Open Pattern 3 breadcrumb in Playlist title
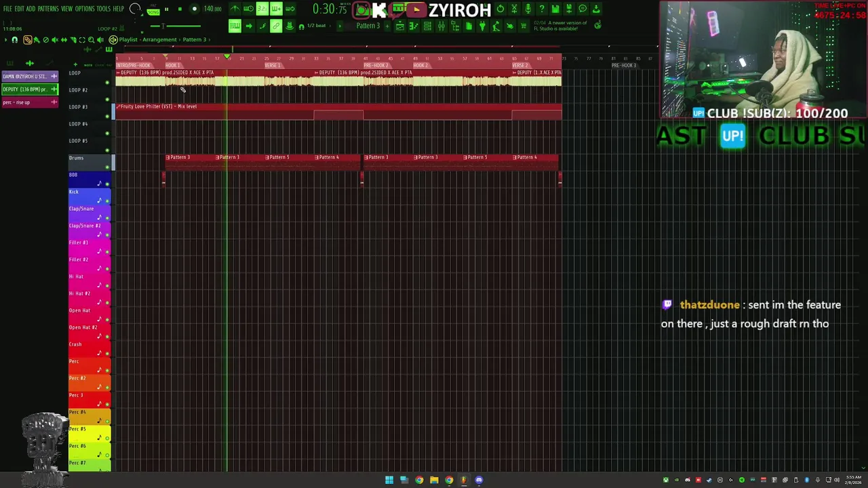Screen dimensions: 868x488 tap(194, 39)
